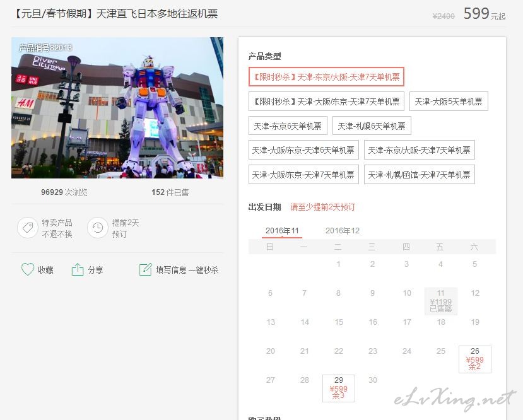Click the 产品类型 section heading
This screenshot has width=523, height=420.
(264, 56)
